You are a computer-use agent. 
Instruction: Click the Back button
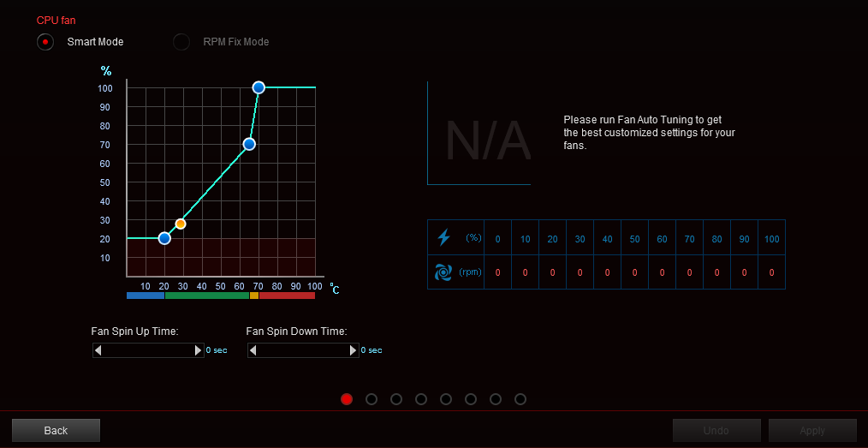click(56, 430)
